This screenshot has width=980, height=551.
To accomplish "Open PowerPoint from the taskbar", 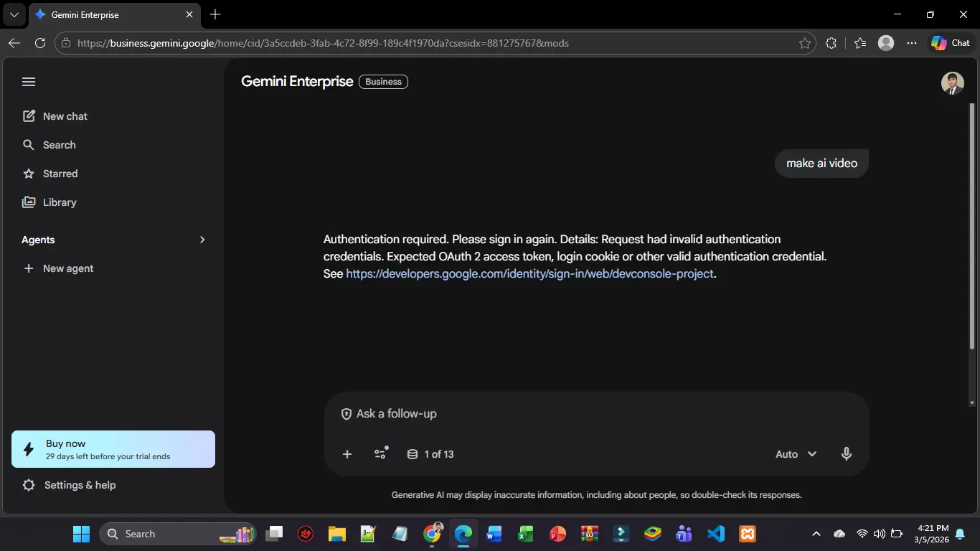I will pos(557,534).
